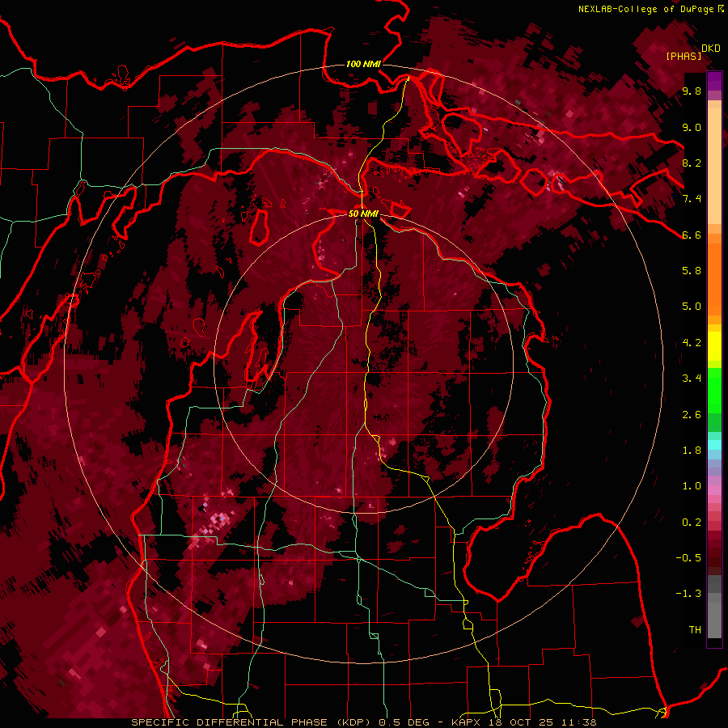728x728 pixels.
Task: Click the 5.8 legend value
Action: [692, 271]
